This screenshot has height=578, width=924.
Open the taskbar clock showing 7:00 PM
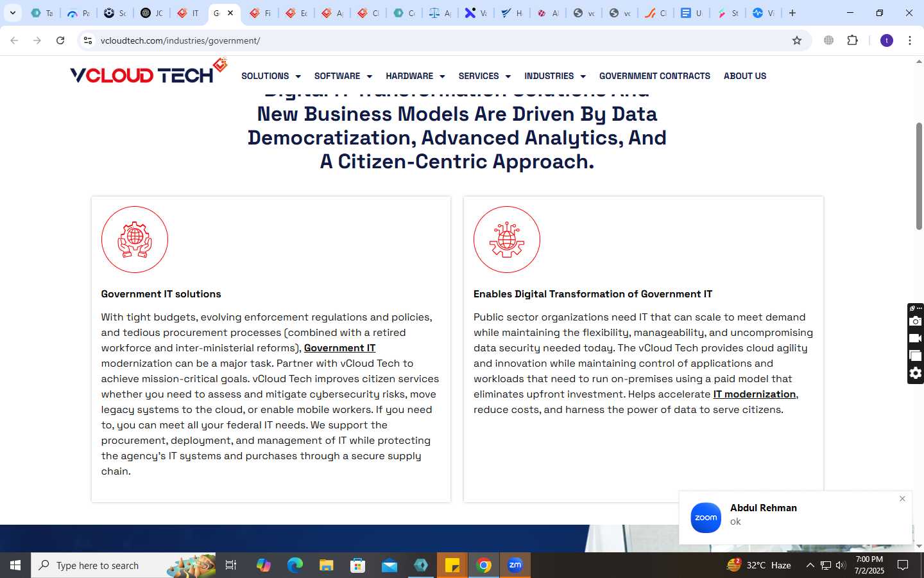pos(869,565)
